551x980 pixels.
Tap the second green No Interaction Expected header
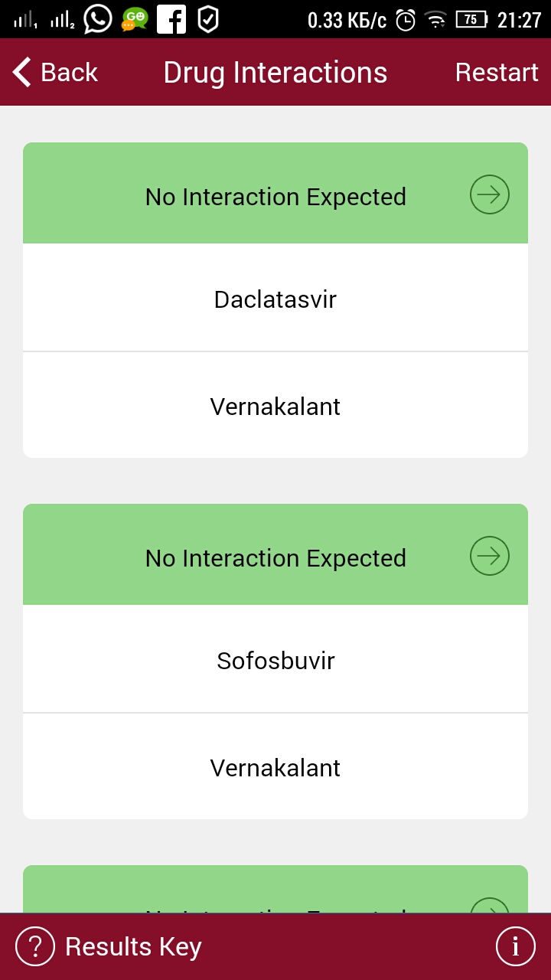pyautogui.click(x=275, y=557)
